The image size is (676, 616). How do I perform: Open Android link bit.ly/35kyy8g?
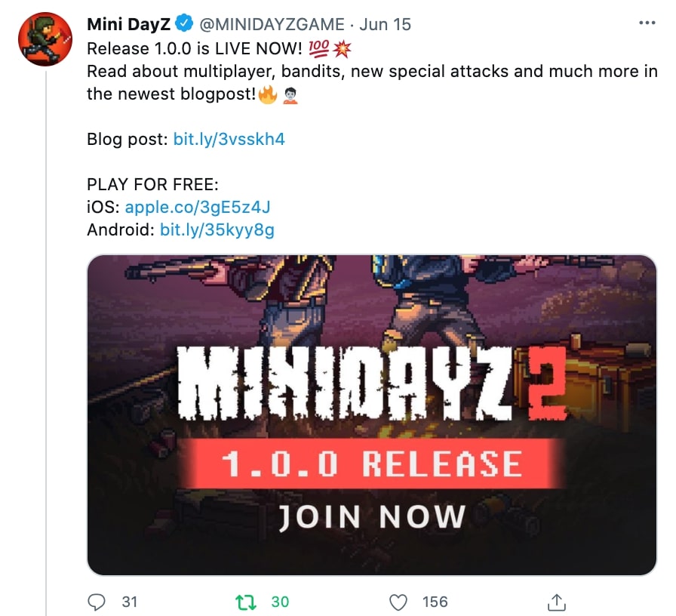tap(217, 229)
